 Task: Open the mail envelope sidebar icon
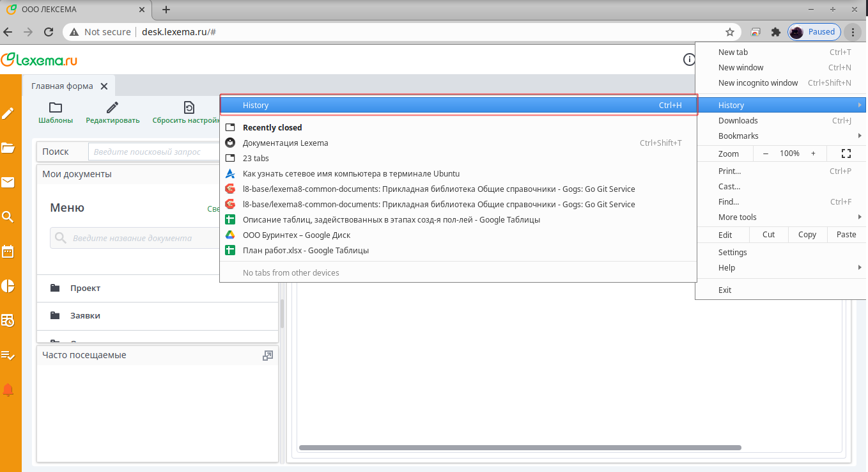click(8, 183)
